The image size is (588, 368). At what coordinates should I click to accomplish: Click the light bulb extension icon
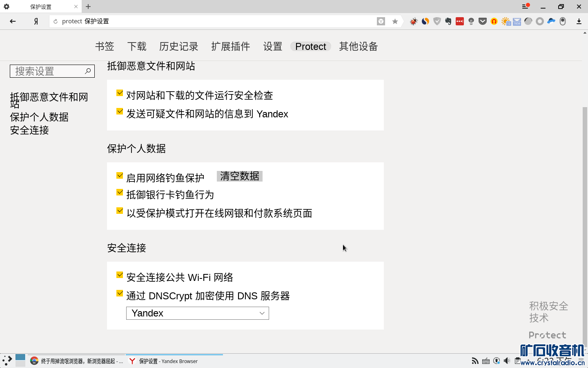tap(471, 21)
